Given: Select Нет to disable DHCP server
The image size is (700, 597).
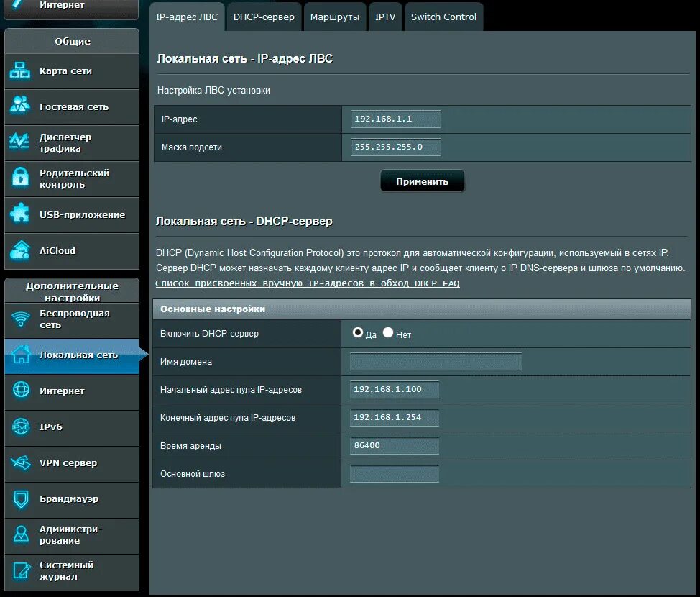Looking at the screenshot, I should [x=388, y=332].
